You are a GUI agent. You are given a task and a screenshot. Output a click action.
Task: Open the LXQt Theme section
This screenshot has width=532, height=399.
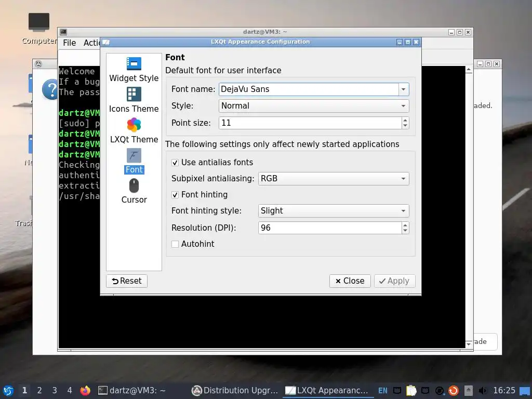(x=134, y=130)
